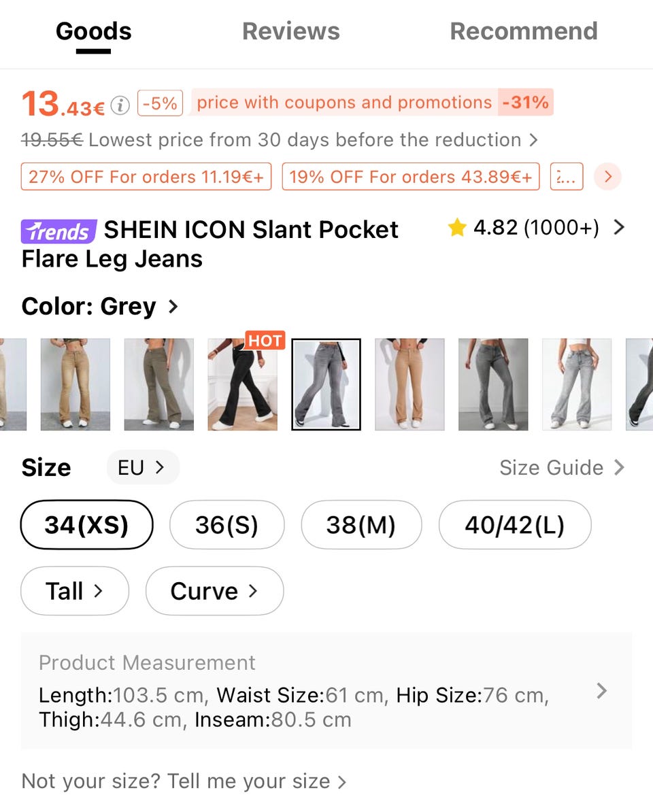Screen dimensions: 653x812
Task: Click the round arrow beside coupon tags
Action: (607, 177)
